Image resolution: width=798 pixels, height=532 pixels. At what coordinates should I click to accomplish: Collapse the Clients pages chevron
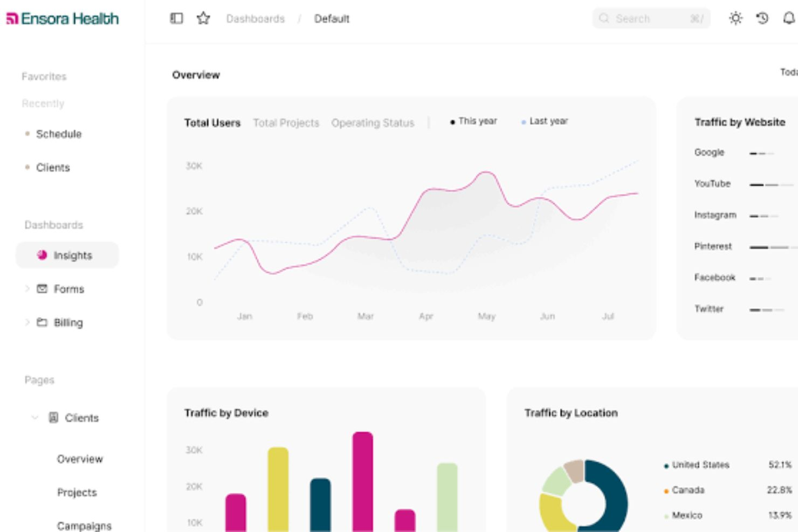point(35,417)
